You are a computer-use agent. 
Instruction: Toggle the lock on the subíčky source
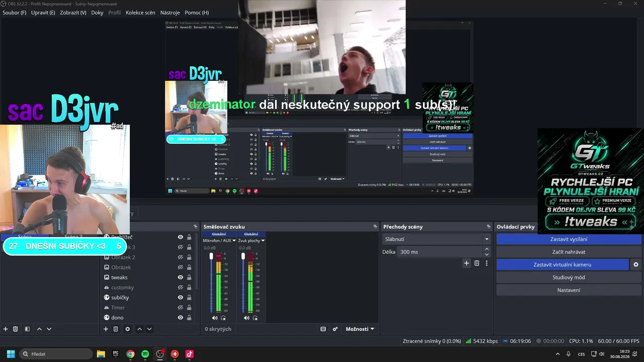coord(189,298)
